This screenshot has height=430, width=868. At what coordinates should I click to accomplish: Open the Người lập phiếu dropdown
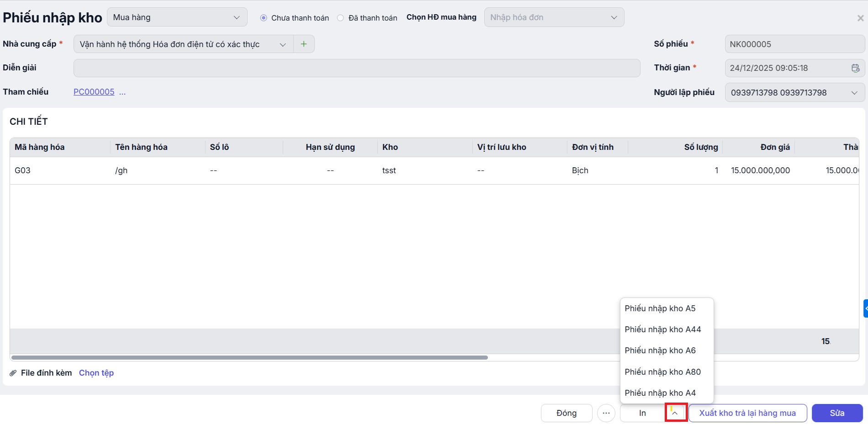point(794,93)
